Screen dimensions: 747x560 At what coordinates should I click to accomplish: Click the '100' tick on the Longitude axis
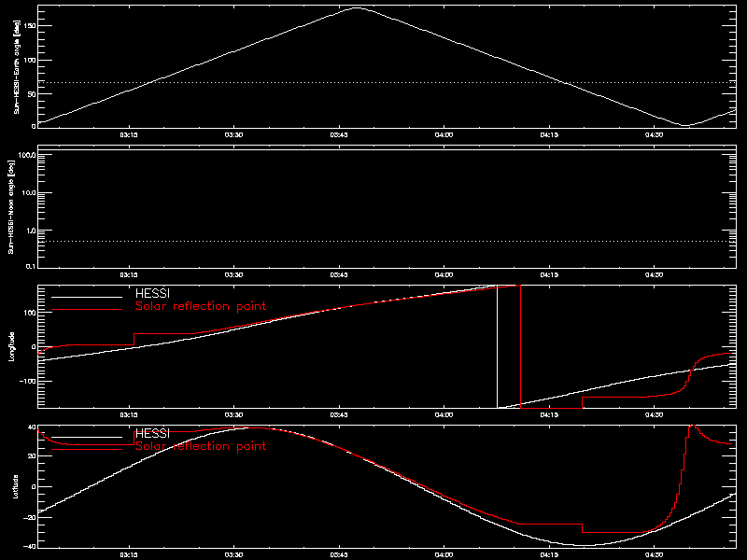(x=30, y=312)
